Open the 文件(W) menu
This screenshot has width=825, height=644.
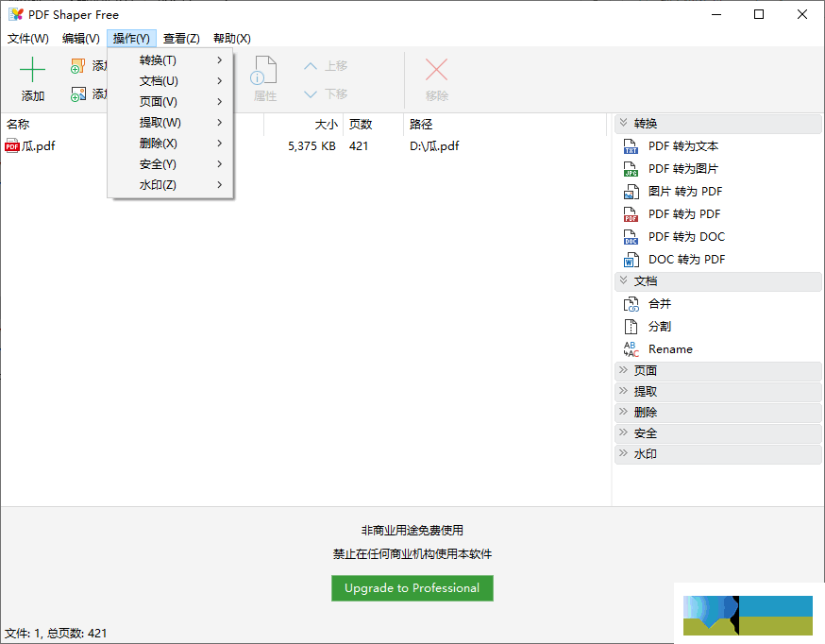click(x=28, y=39)
